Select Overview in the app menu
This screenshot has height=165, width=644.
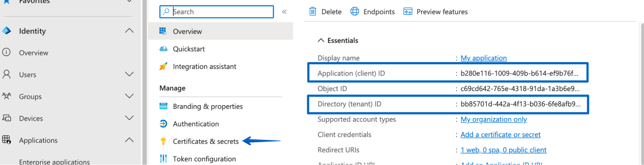pyautogui.click(x=221, y=31)
